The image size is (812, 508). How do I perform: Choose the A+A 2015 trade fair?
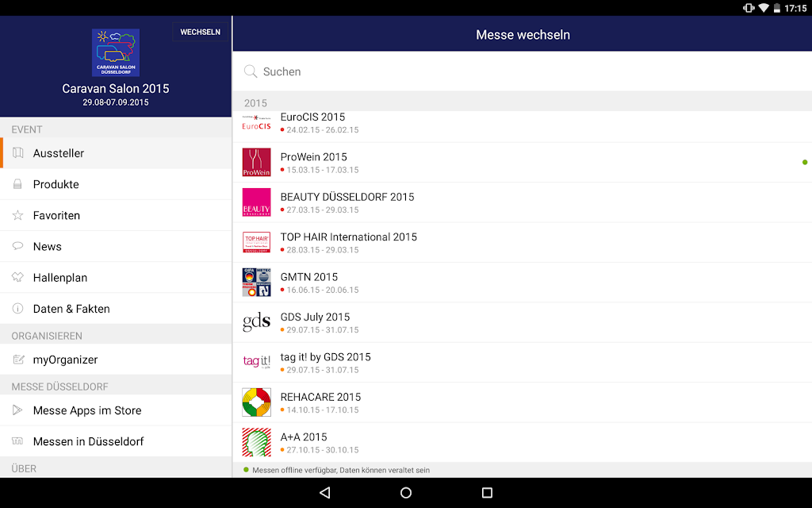[523, 441]
